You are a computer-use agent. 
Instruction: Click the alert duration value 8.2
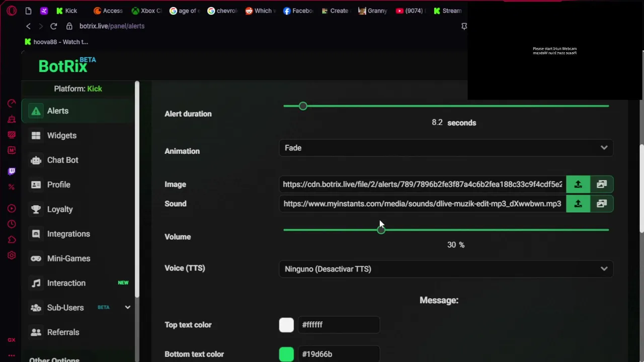tap(437, 123)
